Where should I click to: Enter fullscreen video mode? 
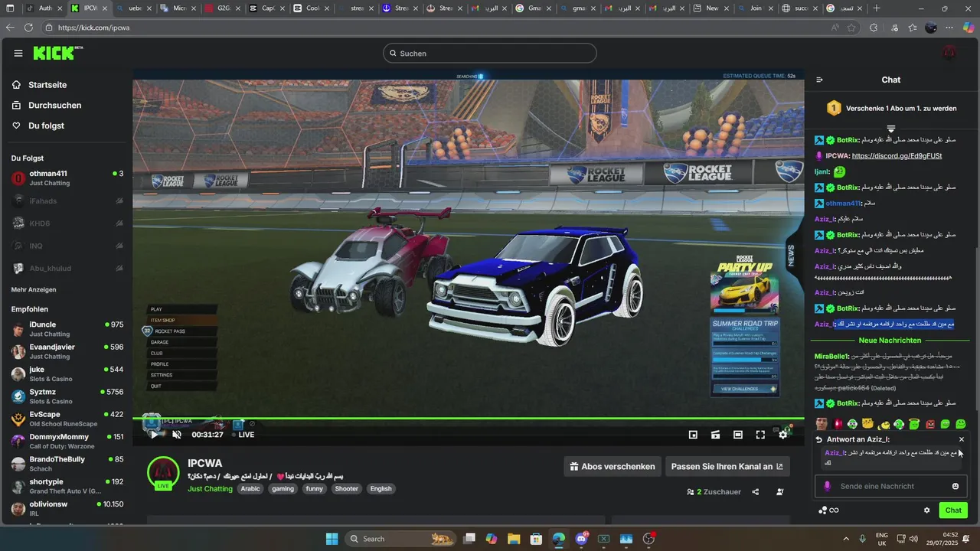(x=760, y=435)
